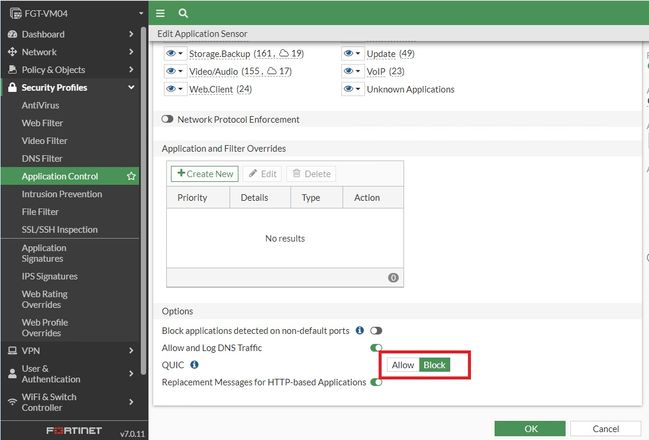The width and height of the screenshot is (649, 440).
Task: Sort overrides by Priority column
Action: [x=198, y=197]
